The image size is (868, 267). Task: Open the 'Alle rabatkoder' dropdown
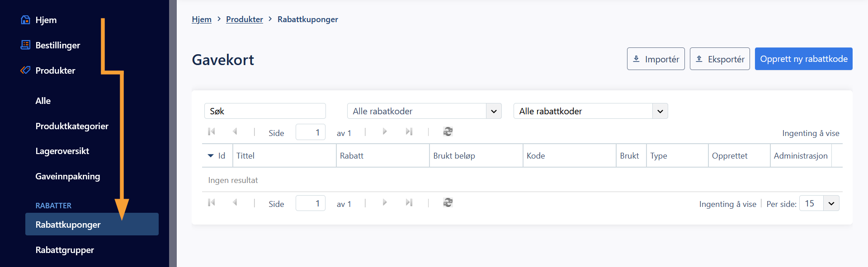pyautogui.click(x=425, y=111)
